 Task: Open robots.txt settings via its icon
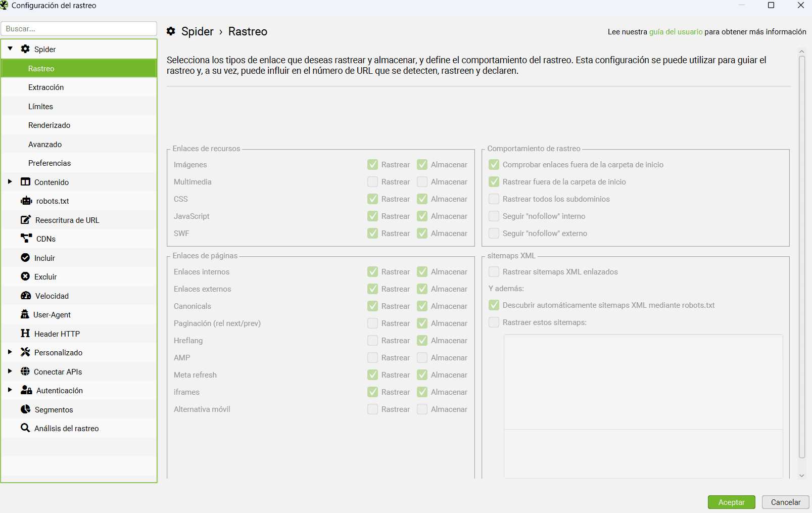[25, 201]
